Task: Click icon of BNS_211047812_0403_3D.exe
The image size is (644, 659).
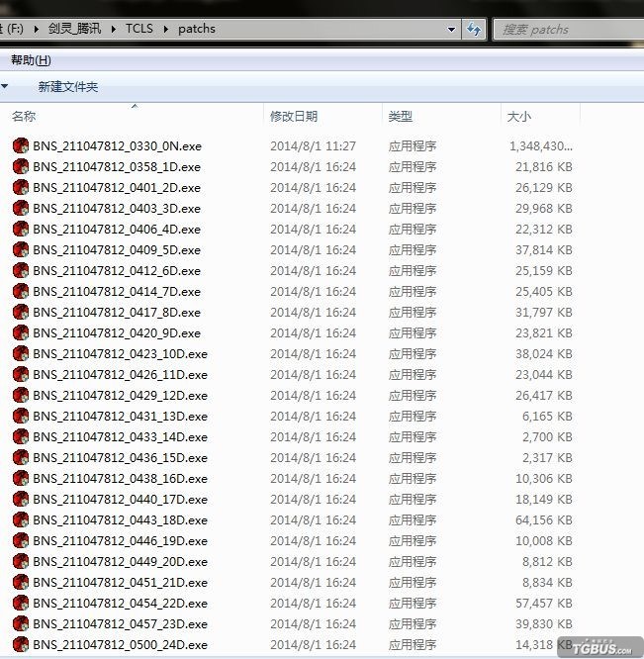Action: point(21,208)
